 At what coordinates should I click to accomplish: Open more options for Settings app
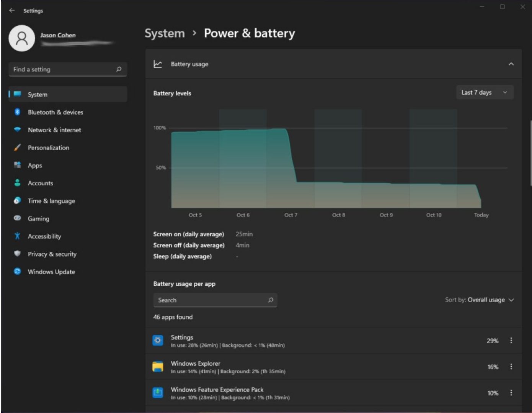tap(511, 340)
